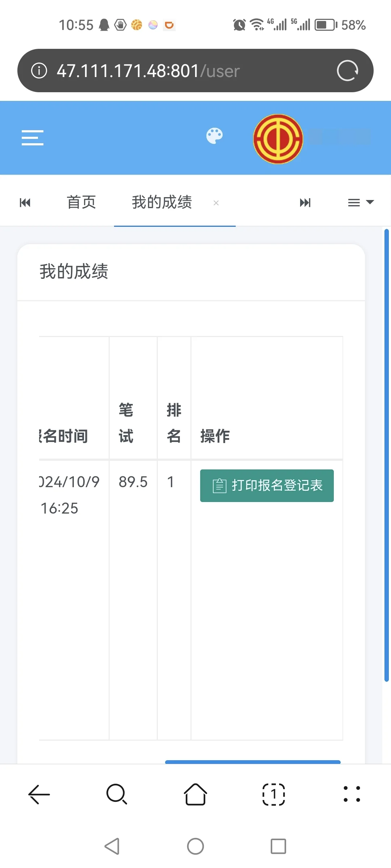Reload the page via refresh icon

click(x=347, y=71)
